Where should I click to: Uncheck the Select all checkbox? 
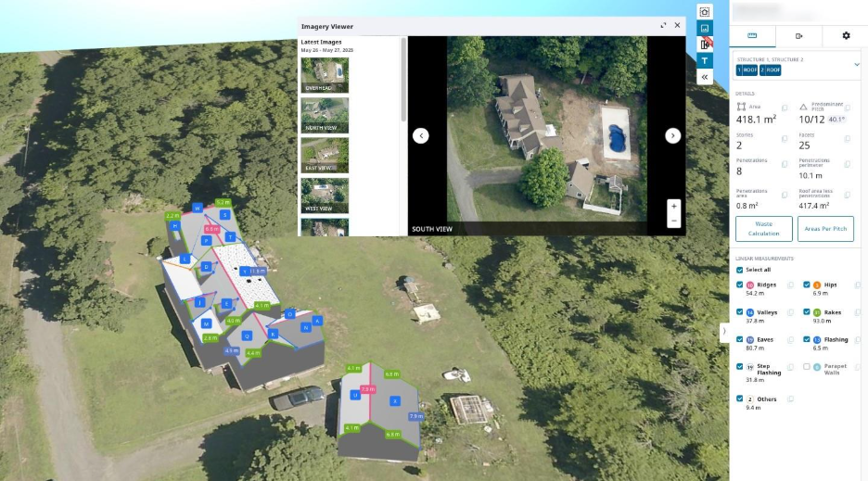[x=740, y=270]
